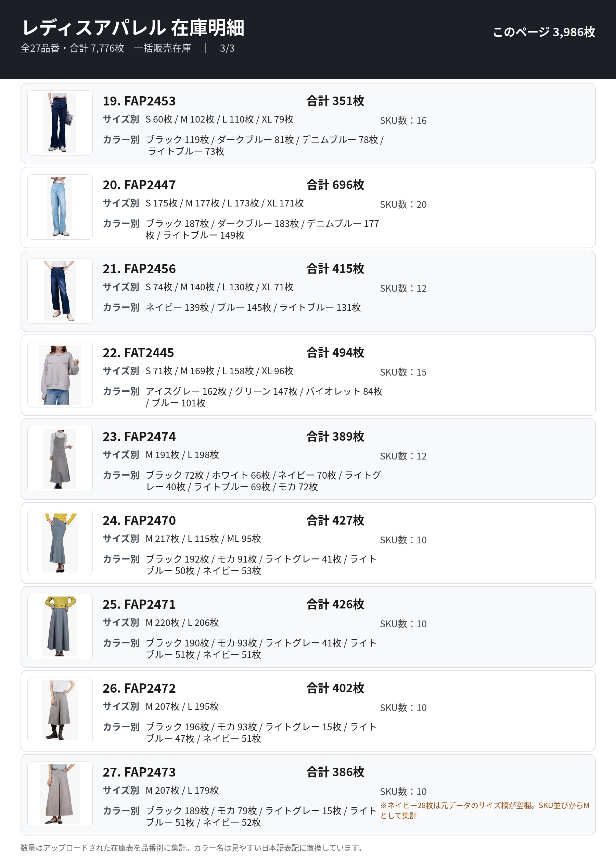Select the 22. FAT2445 item title
This screenshot has height=856, width=616.
pos(138,353)
